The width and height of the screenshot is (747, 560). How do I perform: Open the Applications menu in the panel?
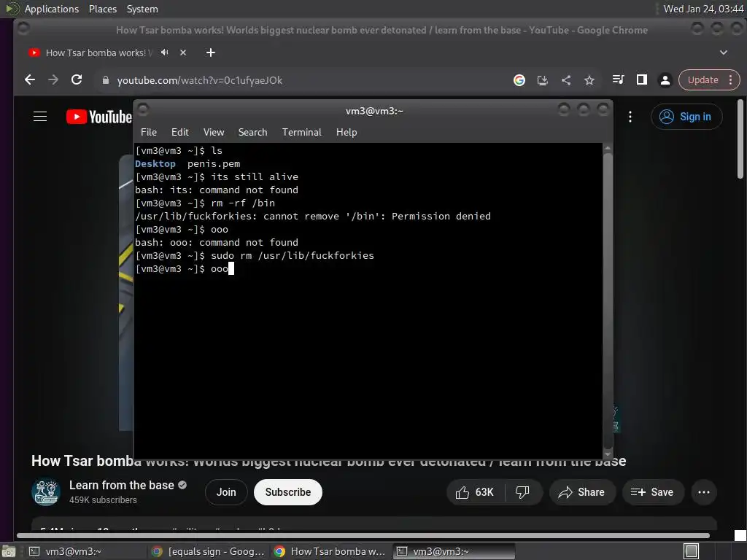click(x=52, y=9)
